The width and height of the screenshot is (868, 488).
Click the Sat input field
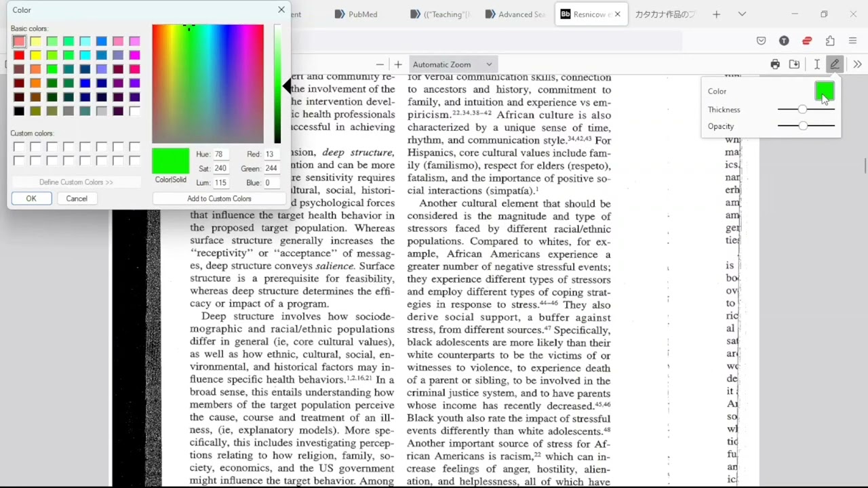point(220,168)
